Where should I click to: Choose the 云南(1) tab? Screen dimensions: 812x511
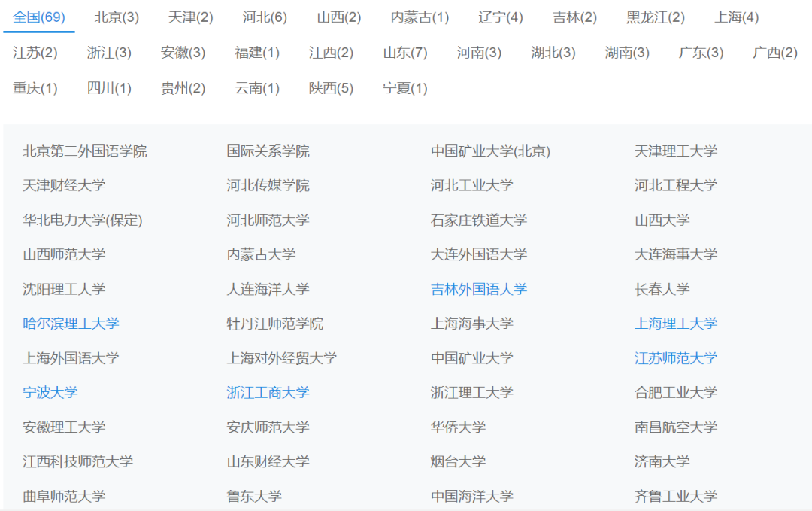(x=257, y=88)
